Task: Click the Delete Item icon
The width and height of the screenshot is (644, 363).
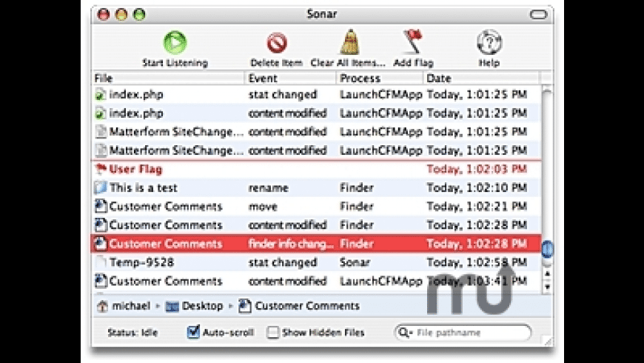Action: (276, 43)
